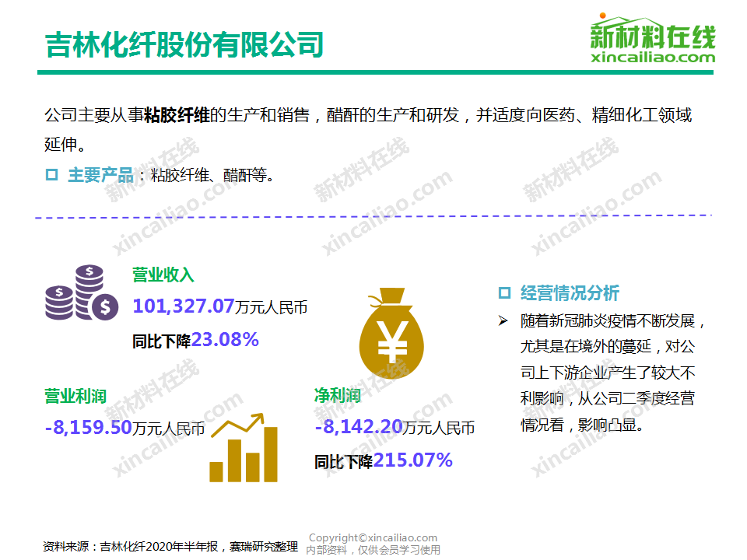Click the gold yen money bag icon
This screenshot has height=560, width=747.
(391, 332)
